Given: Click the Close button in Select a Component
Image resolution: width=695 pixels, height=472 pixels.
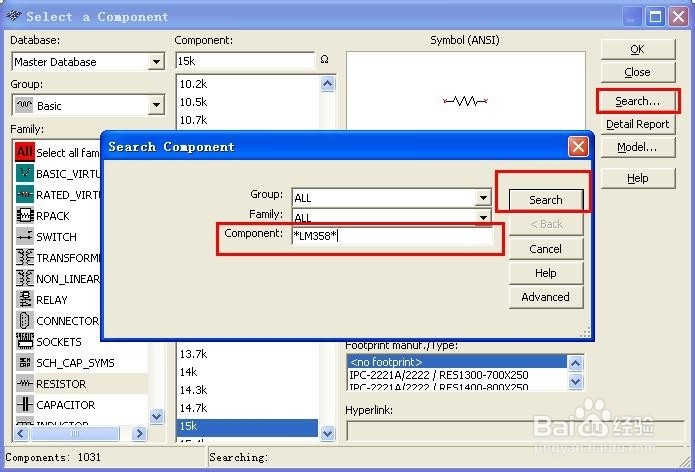Looking at the screenshot, I should (x=638, y=72).
